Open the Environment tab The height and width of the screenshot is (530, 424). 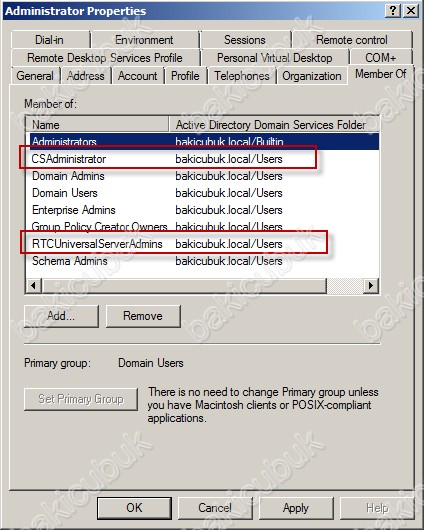(x=145, y=40)
